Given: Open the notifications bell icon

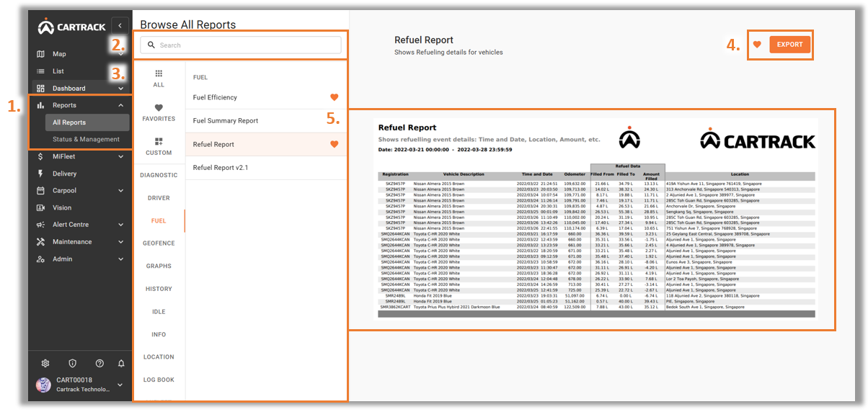Looking at the screenshot, I should (x=121, y=363).
